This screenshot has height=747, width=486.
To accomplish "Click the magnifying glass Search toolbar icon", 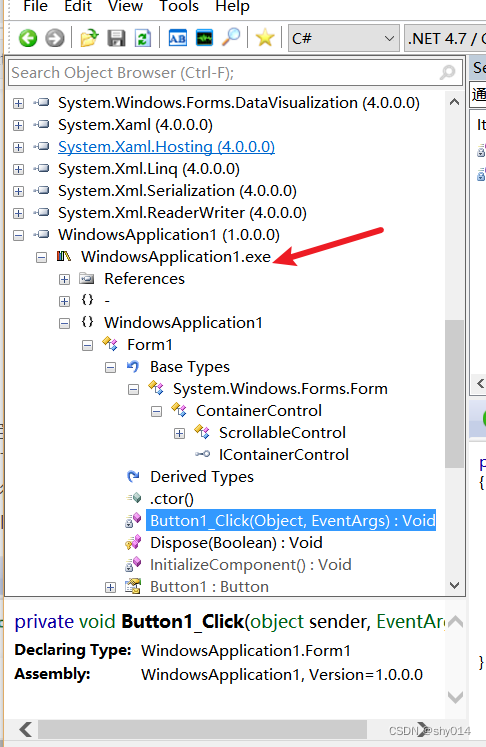I will point(232,38).
